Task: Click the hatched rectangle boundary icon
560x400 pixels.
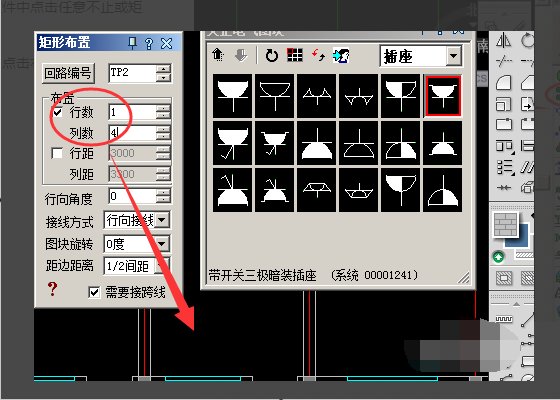Action: pyautogui.click(x=504, y=278)
